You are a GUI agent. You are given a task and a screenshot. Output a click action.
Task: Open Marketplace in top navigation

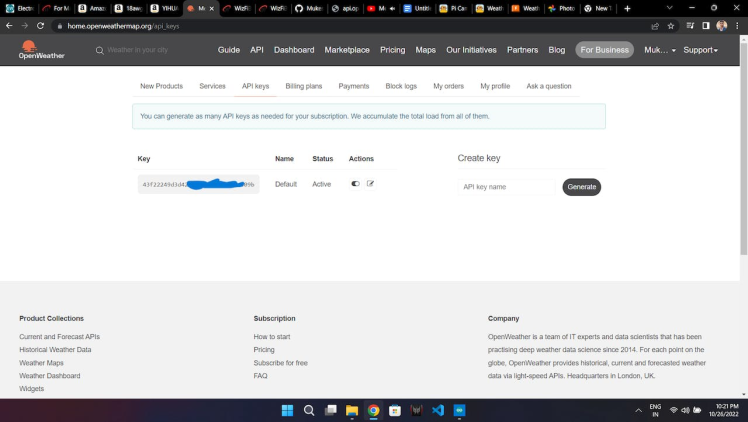347,50
